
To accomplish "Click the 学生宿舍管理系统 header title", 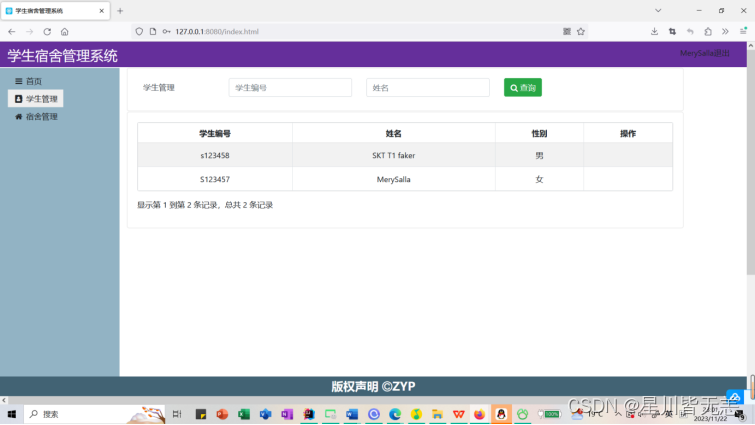I will coord(62,55).
